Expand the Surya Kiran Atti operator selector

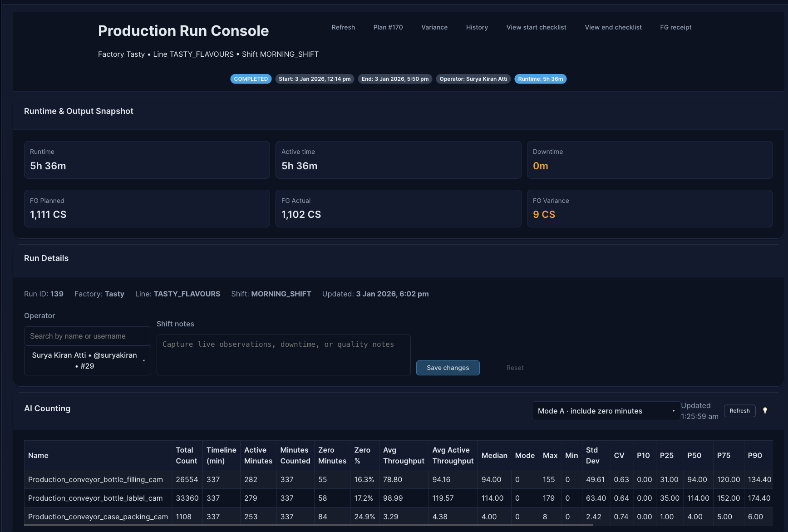[x=88, y=360]
